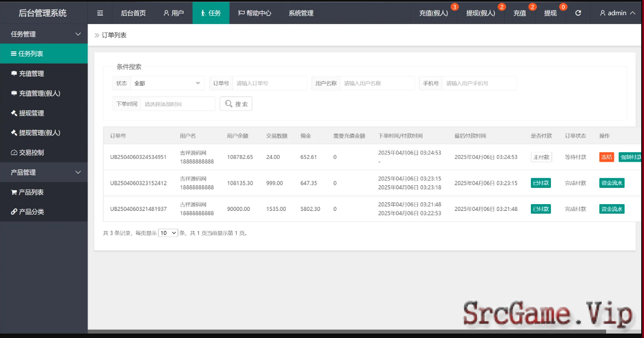The image size is (644, 338).
Task: Open 提现管理 in the sidebar
Action: click(44, 113)
